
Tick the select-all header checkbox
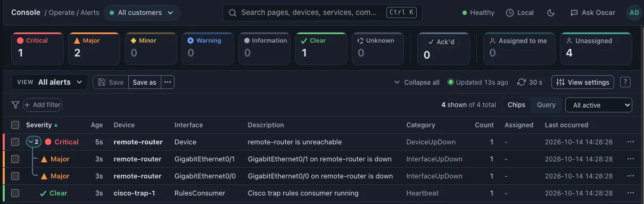point(15,125)
